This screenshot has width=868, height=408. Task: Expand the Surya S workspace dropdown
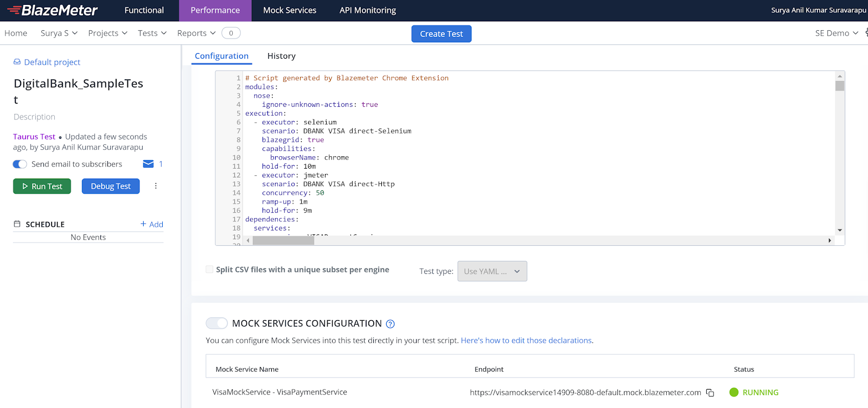[59, 33]
